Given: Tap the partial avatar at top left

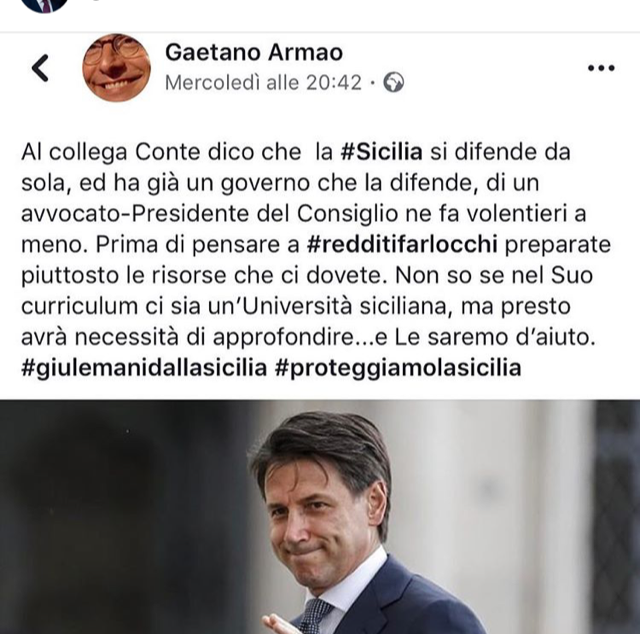Looking at the screenshot, I should (44, 5).
